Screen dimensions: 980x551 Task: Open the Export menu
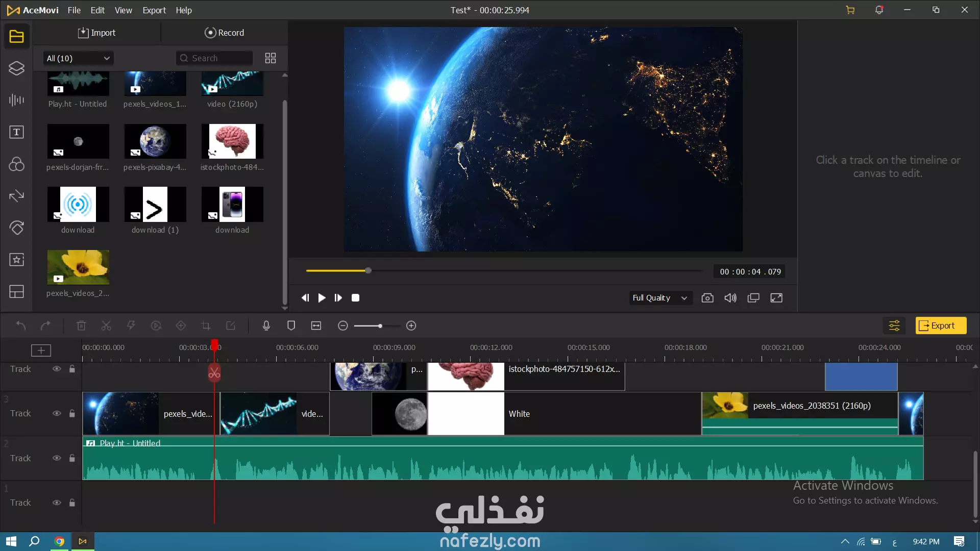click(154, 10)
